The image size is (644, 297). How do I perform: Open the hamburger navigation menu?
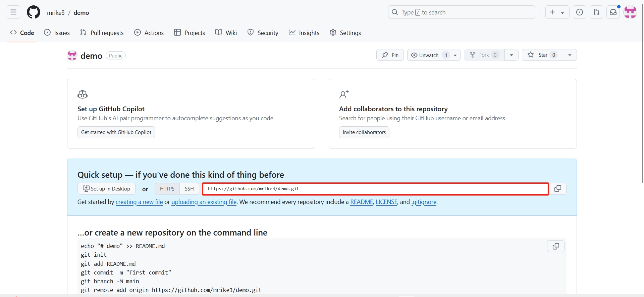click(13, 12)
